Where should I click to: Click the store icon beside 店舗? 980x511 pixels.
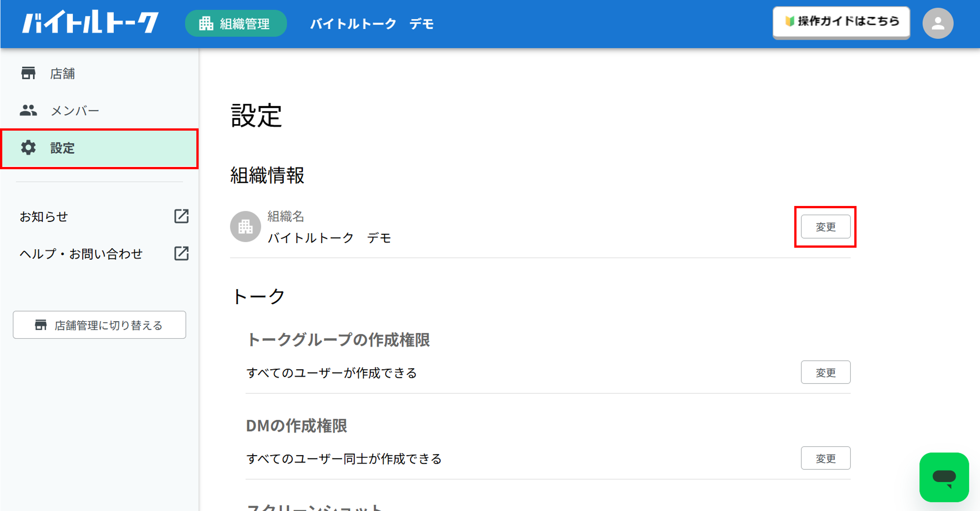[28, 73]
